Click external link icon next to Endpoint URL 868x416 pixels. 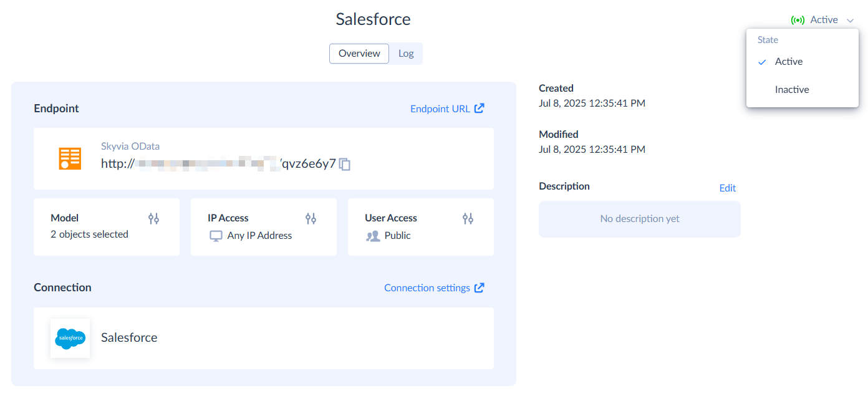click(x=479, y=108)
